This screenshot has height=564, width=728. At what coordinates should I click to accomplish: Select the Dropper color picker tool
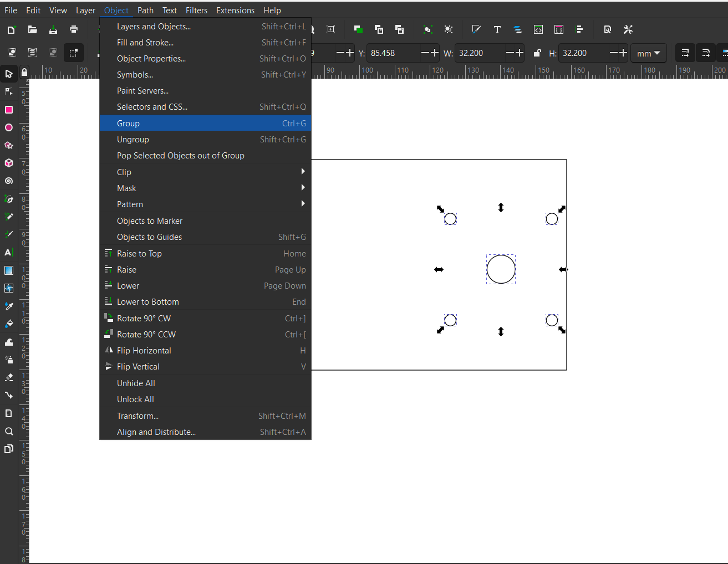click(9, 306)
